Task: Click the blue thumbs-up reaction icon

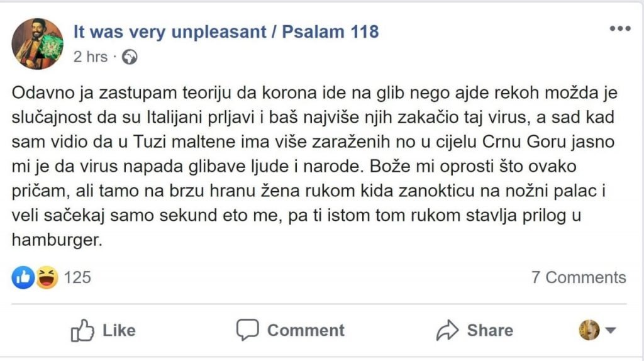Action: pyautogui.click(x=23, y=277)
